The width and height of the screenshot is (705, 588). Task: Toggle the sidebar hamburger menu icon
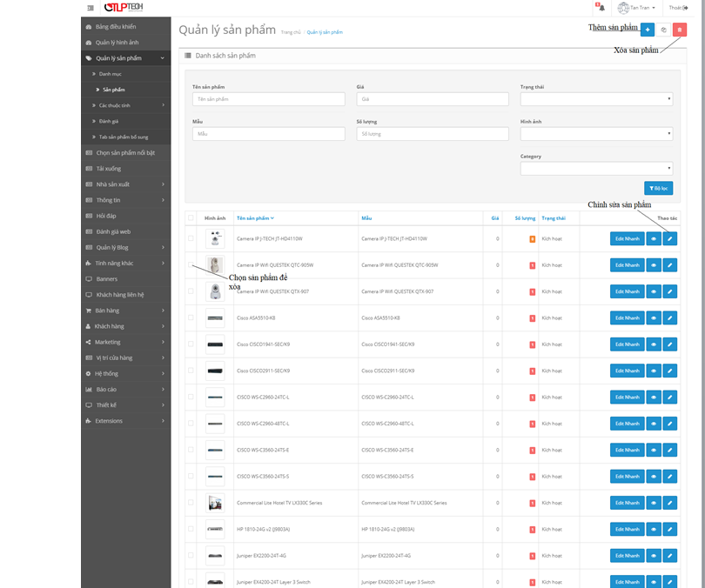coord(91,8)
